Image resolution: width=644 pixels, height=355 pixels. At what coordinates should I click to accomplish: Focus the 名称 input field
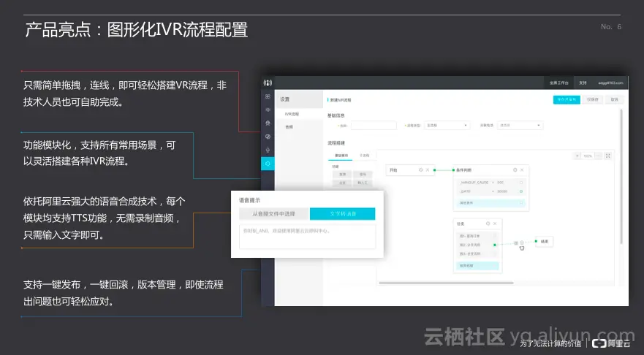(x=374, y=125)
